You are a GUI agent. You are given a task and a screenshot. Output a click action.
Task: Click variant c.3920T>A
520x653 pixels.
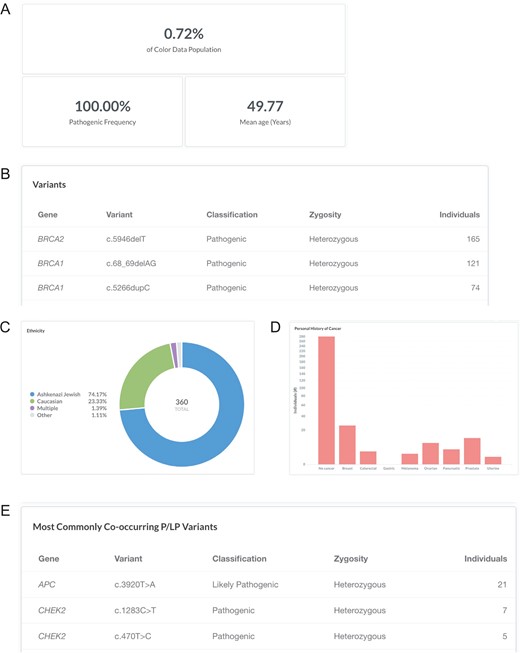pos(135,585)
